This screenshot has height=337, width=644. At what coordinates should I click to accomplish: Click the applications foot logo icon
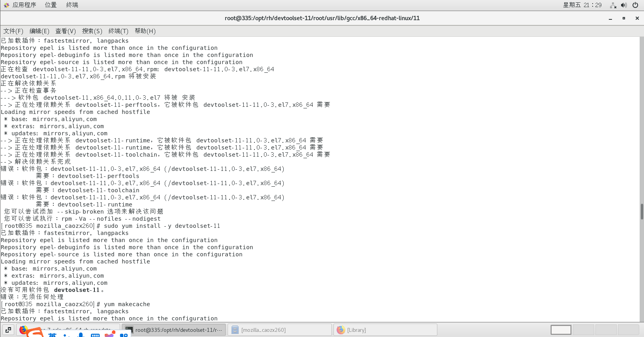click(x=6, y=5)
